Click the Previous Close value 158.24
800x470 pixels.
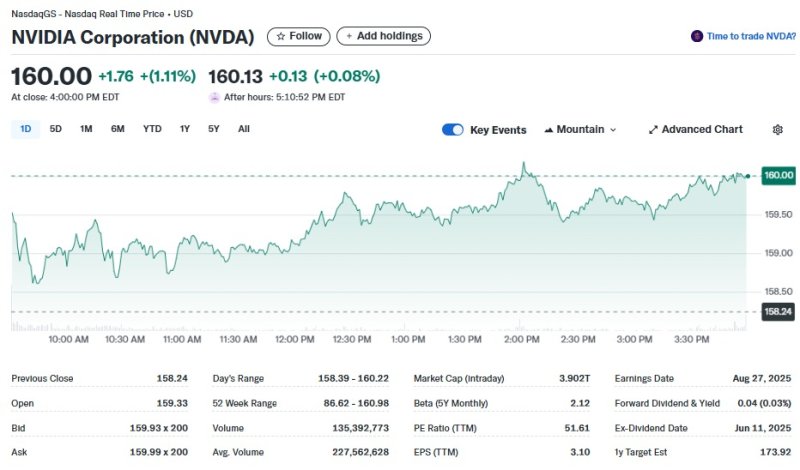[x=172, y=379]
